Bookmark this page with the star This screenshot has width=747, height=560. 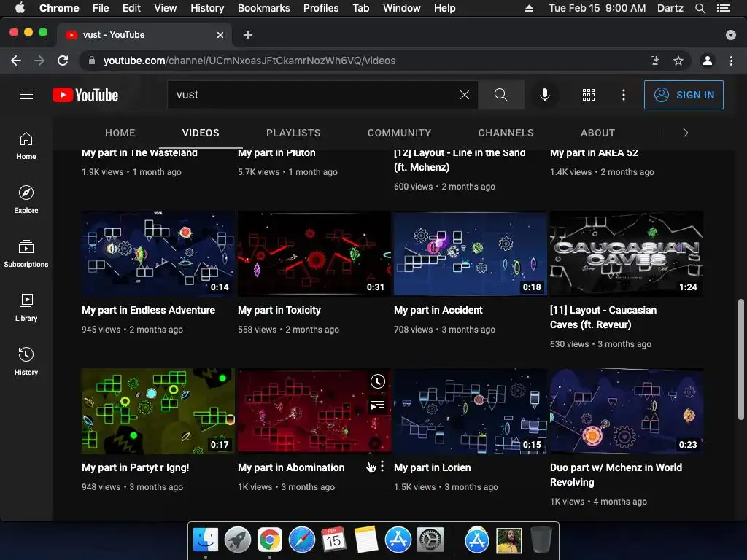[678, 61]
